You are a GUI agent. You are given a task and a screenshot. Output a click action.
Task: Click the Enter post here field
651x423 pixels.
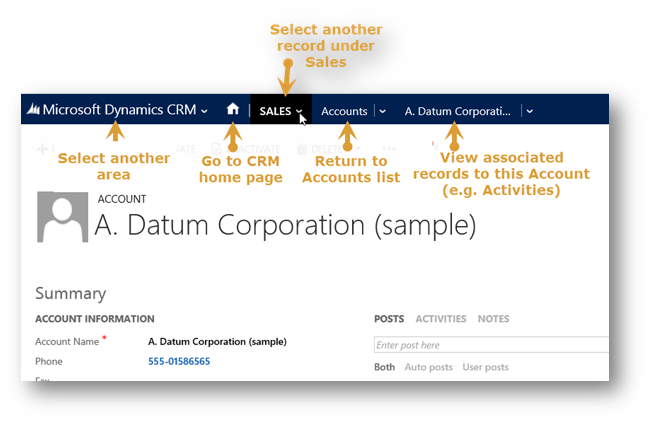click(x=491, y=345)
